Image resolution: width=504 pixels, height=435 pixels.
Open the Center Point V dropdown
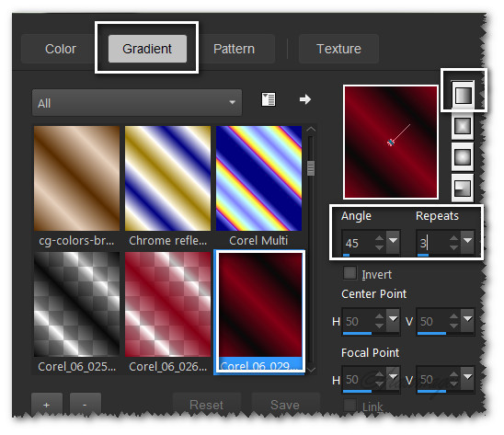tap(467, 320)
